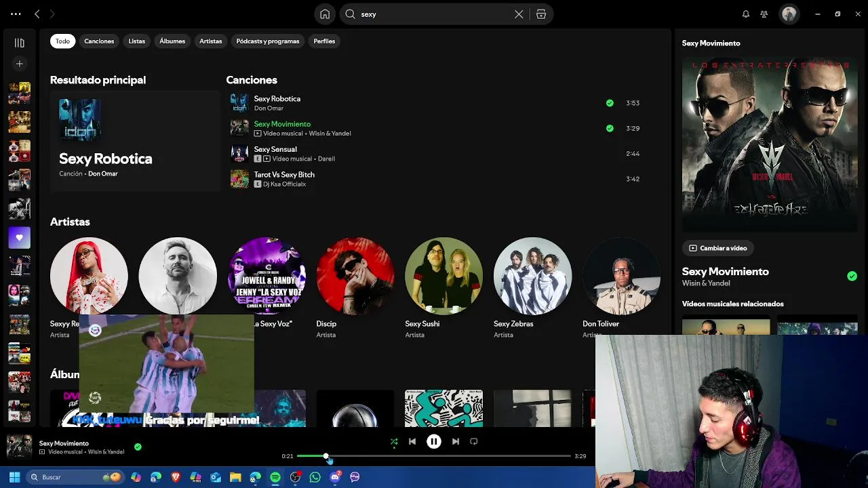Select the Listas filter

(x=137, y=41)
